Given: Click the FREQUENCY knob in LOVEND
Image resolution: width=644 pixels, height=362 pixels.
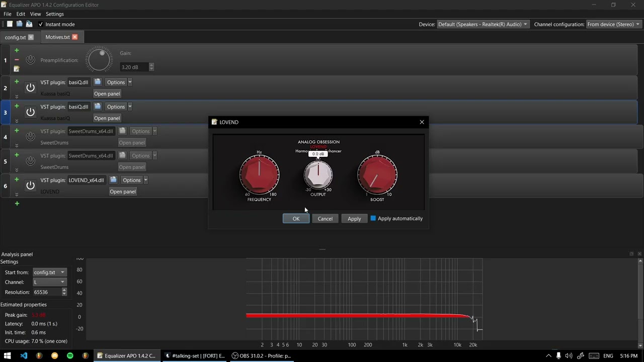Looking at the screenshot, I should click(259, 174).
